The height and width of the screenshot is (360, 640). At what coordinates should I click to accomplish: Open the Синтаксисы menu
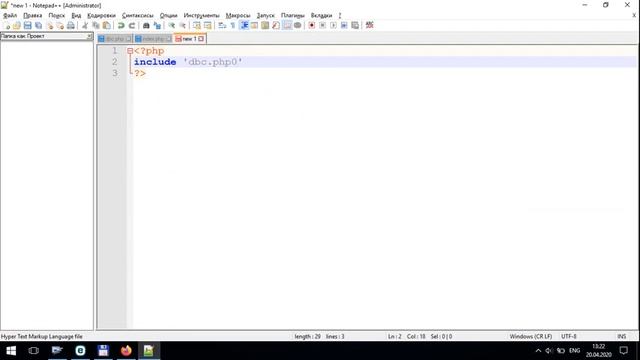(x=138, y=16)
